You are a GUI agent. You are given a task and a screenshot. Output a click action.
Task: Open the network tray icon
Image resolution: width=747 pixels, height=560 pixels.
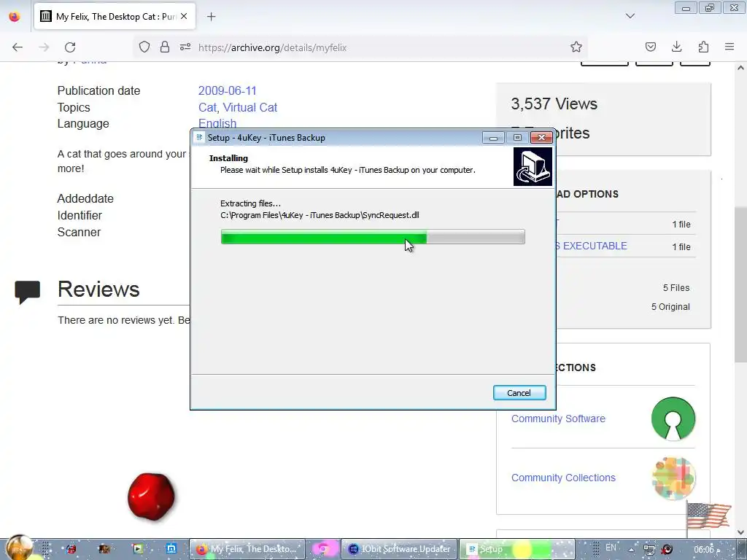tap(649, 550)
